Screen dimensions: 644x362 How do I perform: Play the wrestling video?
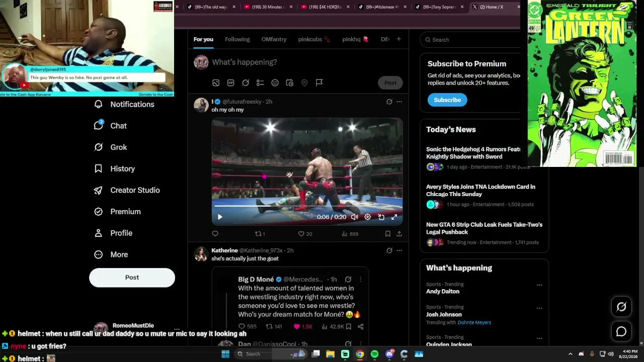coord(220,217)
